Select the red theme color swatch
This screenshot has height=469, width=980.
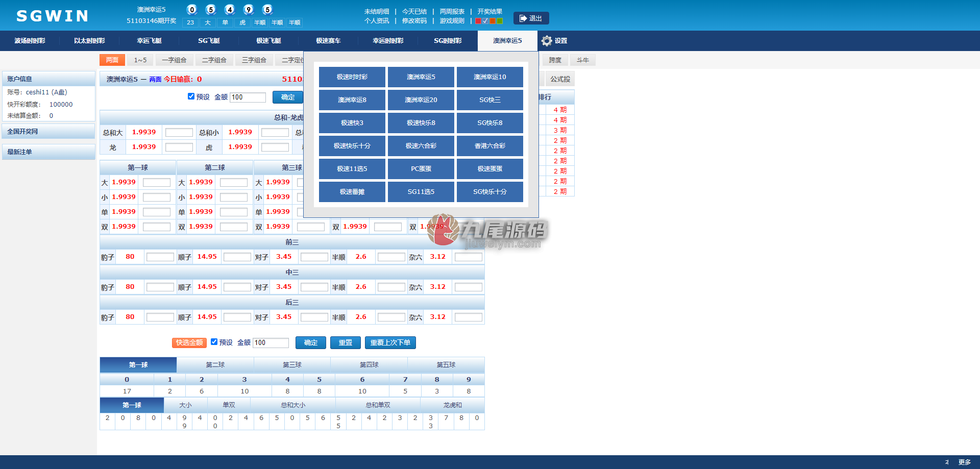click(x=478, y=21)
